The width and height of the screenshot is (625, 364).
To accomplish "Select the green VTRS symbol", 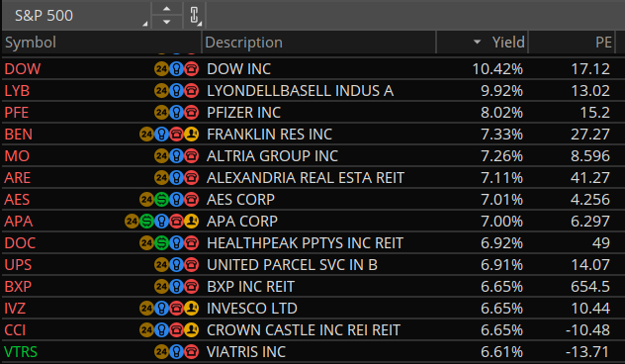I will 21,352.
